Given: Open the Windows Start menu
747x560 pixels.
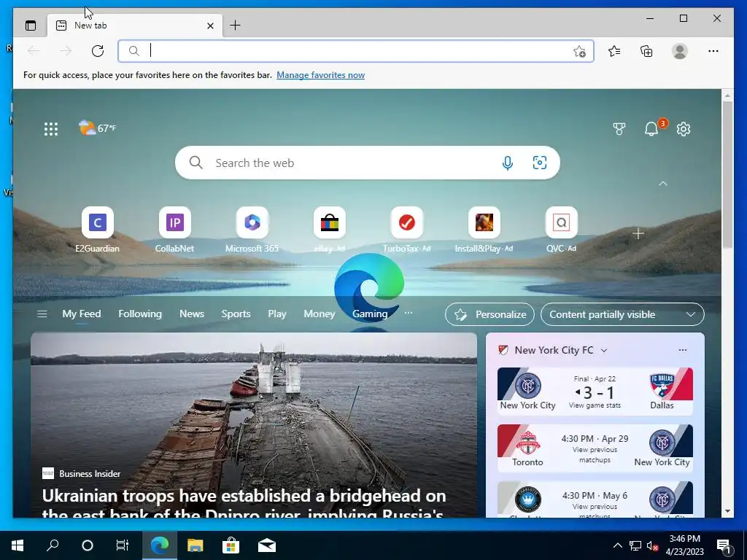Looking at the screenshot, I should 18,545.
